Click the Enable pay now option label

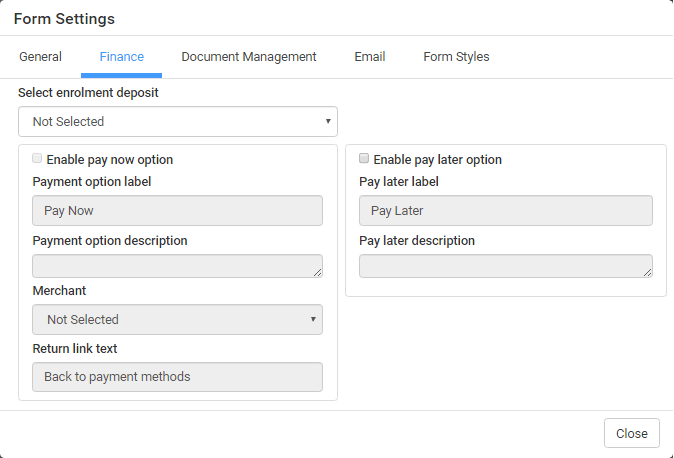pyautogui.click(x=110, y=160)
